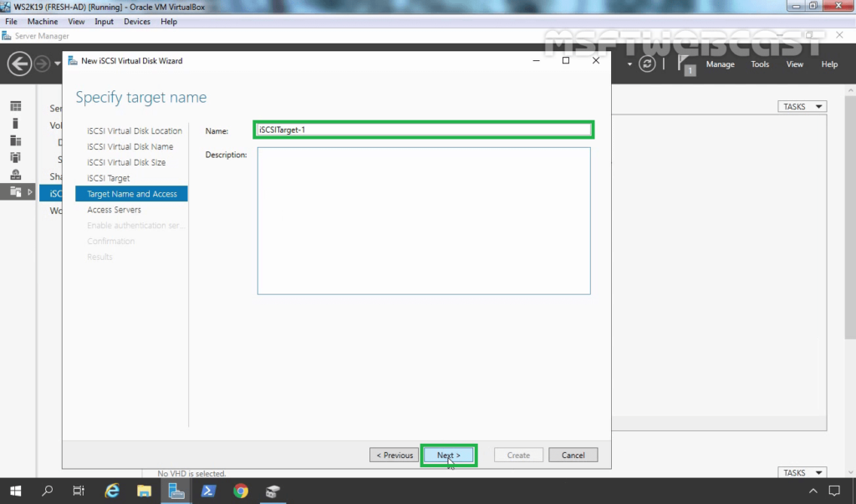Launch Google Chrome from the taskbar
The width and height of the screenshot is (856, 504).
pyautogui.click(x=240, y=491)
